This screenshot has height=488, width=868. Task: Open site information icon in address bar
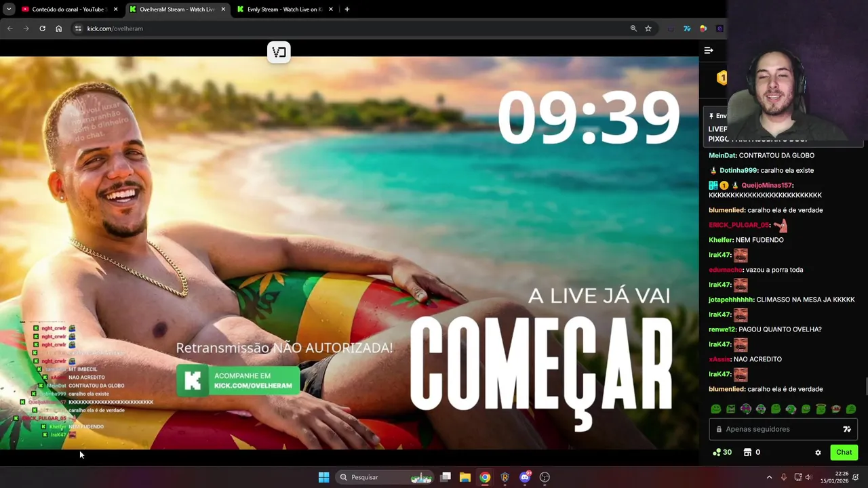coord(78,28)
